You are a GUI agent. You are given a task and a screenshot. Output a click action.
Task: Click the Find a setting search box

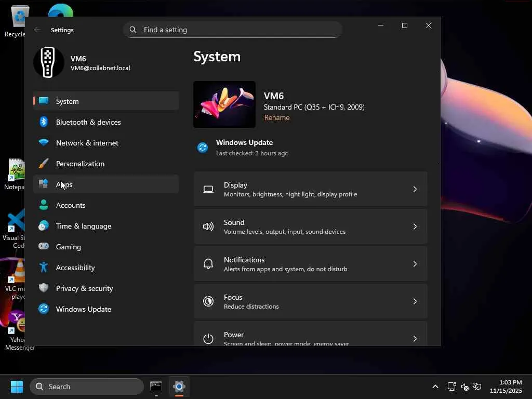pos(239,30)
